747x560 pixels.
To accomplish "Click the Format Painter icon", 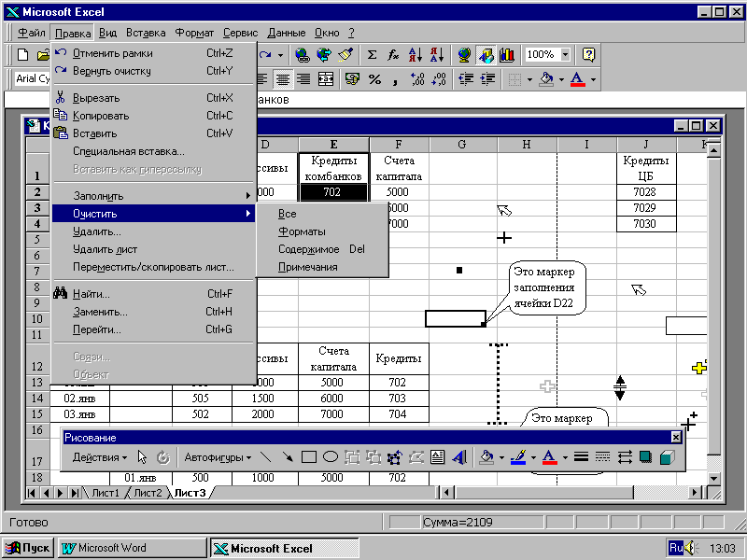I will pos(345,55).
